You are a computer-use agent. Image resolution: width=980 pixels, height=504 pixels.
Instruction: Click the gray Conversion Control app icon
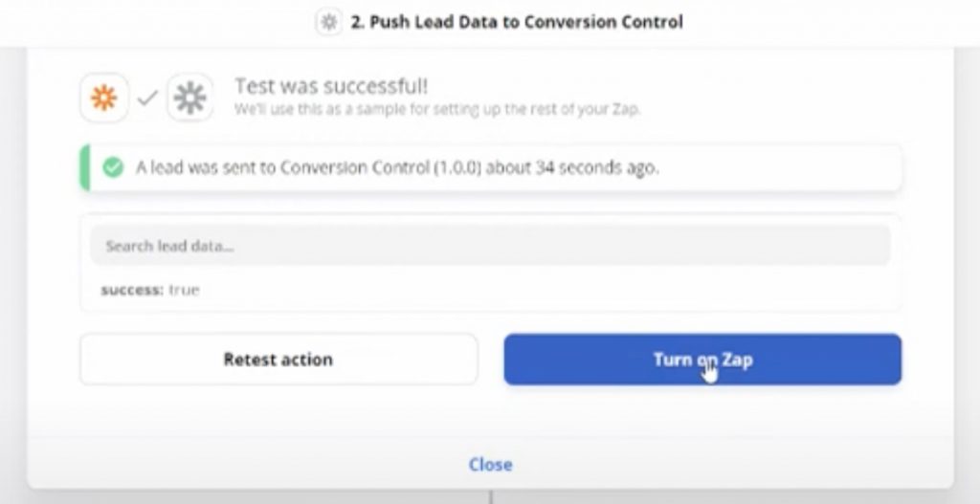190,98
